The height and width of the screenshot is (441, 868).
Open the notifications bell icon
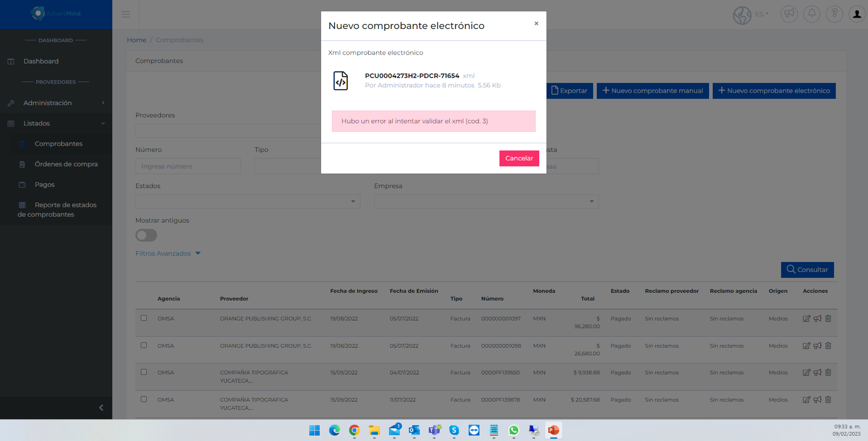tap(812, 14)
